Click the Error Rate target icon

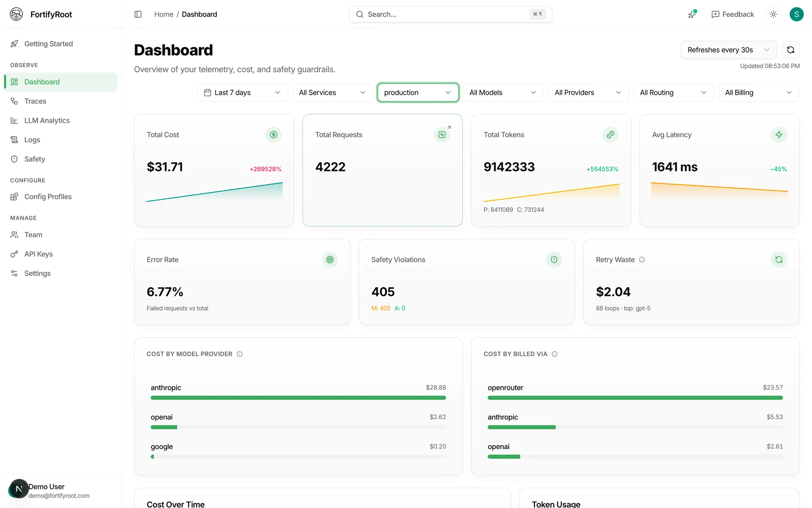[330, 260]
